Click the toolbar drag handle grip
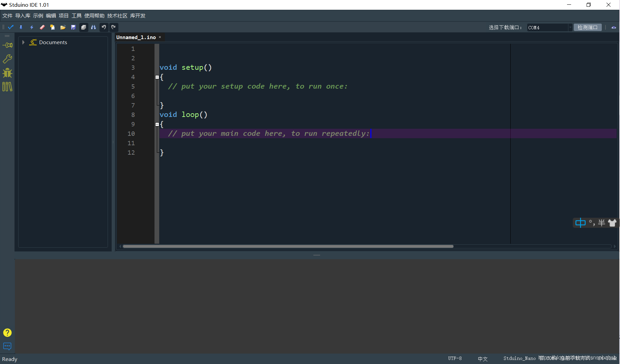The height and width of the screenshot is (364, 620). [x=3, y=27]
